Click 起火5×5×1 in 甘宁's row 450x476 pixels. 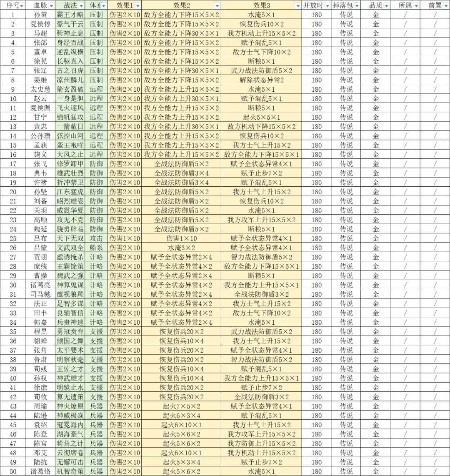pos(262,117)
